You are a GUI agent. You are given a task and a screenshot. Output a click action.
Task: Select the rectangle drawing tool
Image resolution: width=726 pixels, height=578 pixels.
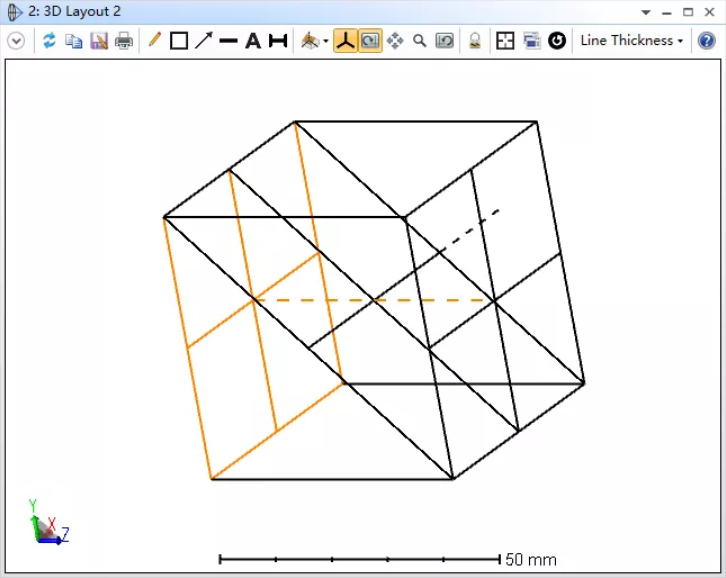(179, 41)
